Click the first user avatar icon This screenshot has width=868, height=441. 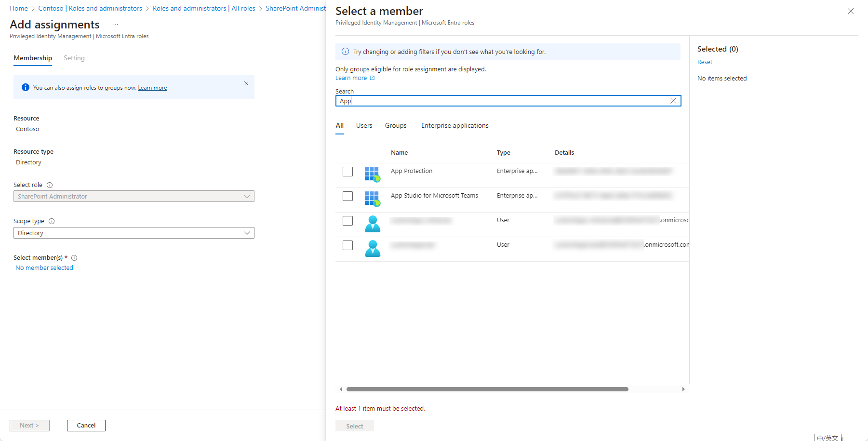pyautogui.click(x=372, y=224)
